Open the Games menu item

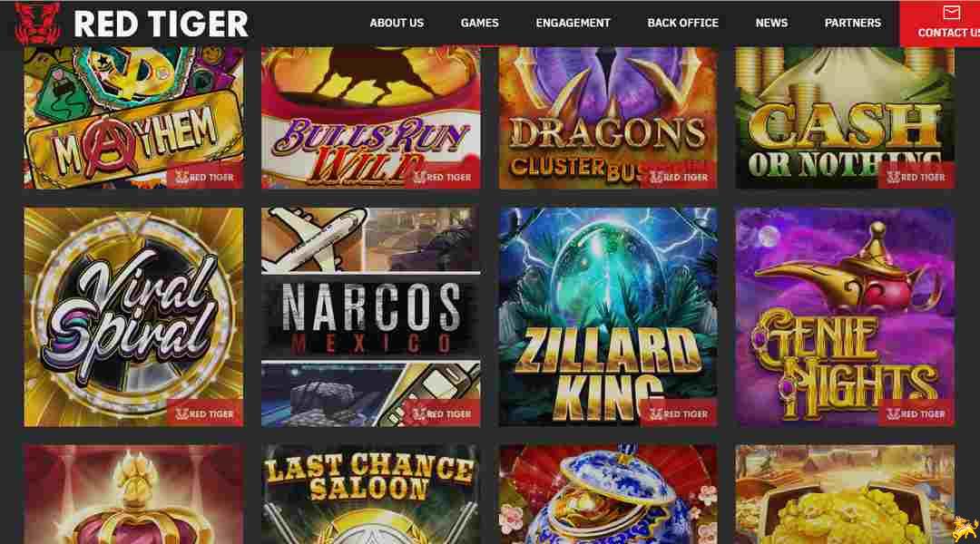479,23
